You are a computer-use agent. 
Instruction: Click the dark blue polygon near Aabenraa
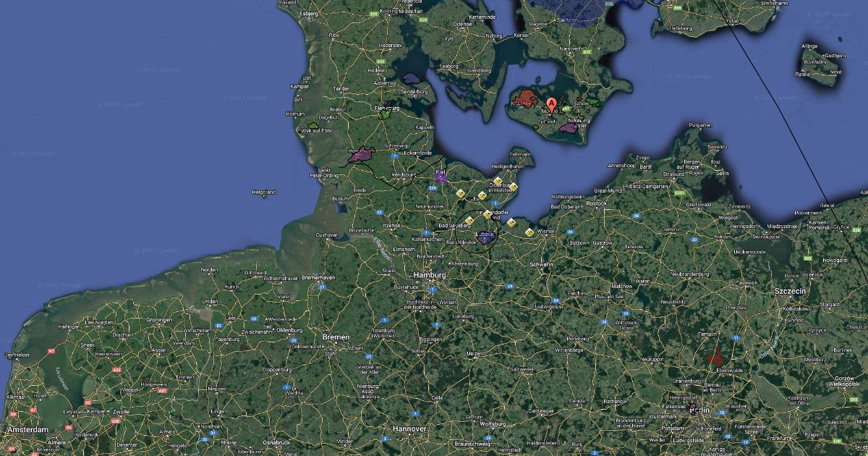pos(411,77)
